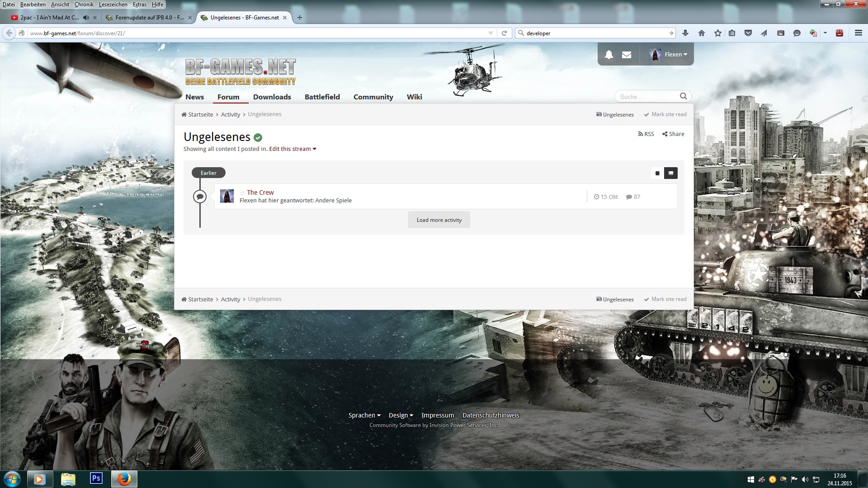Click the Flexen avatar in header
This screenshot has height=488, width=868.
coord(655,55)
